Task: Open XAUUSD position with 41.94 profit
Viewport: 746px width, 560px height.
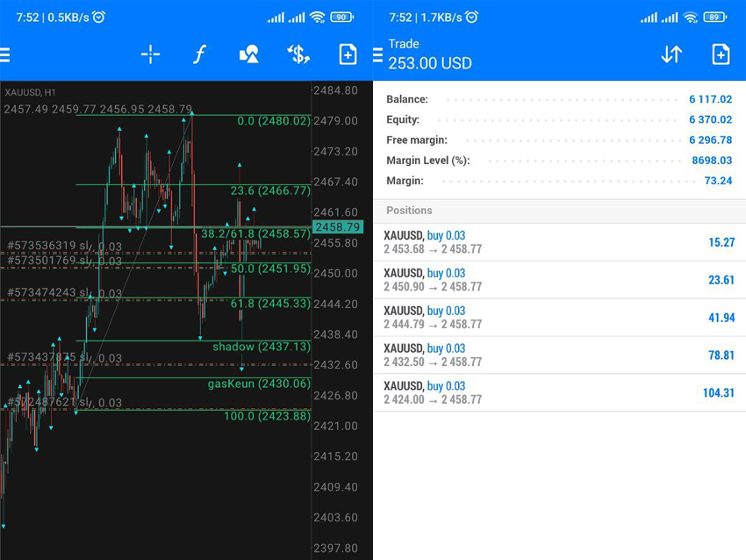Action: 559,318
